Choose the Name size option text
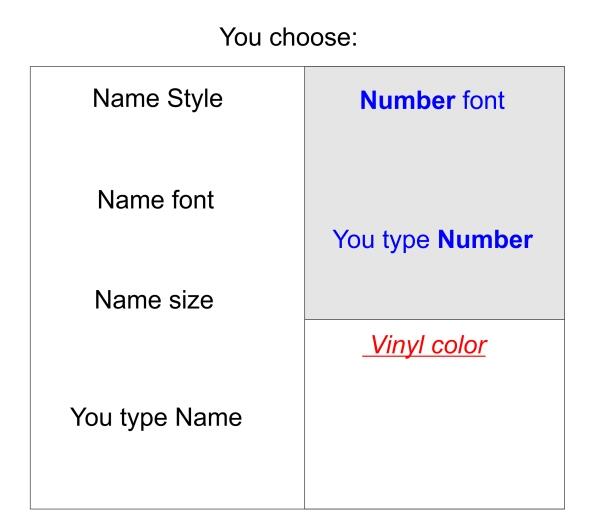The image size is (600, 520). [154, 300]
